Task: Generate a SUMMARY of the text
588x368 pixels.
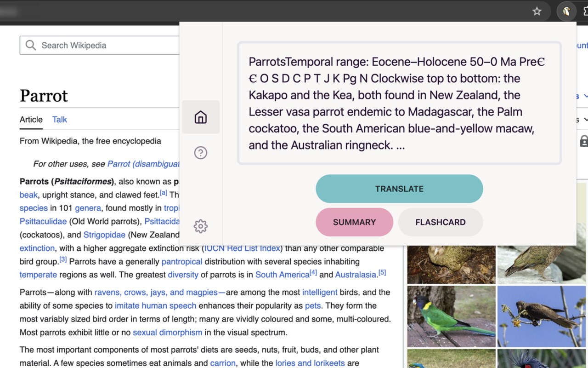Action: click(354, 222)
